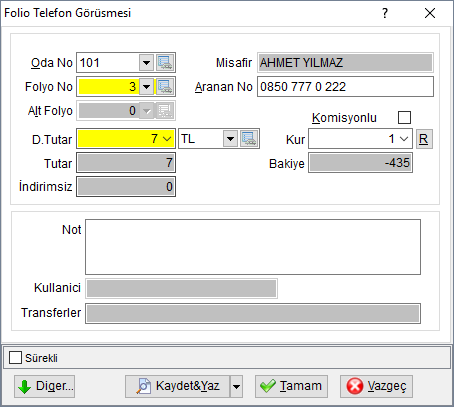This screenshot has width=454, height=407.
Task: Expand the Oda No dropdown arrow
Action: [x=146, y=63]
